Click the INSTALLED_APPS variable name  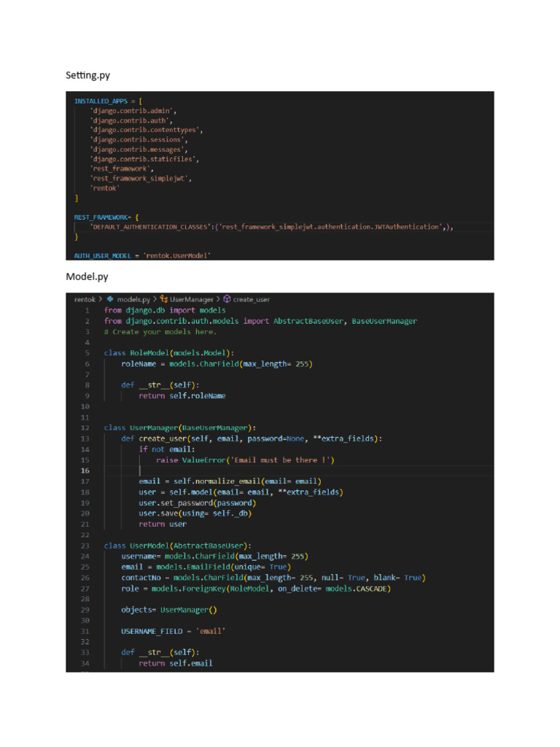tap(101, 101)
